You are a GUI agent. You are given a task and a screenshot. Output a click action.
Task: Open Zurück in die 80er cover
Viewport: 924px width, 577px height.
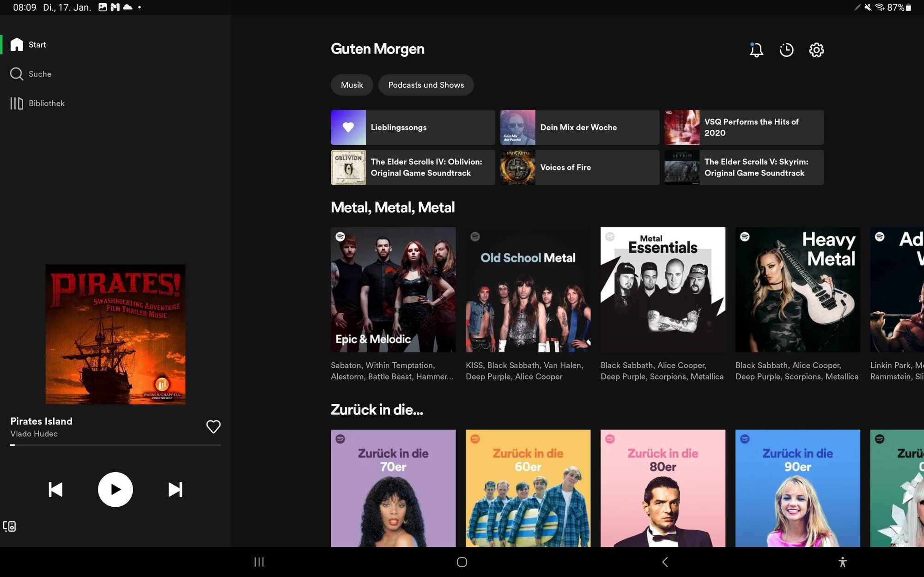pos(663,488)
